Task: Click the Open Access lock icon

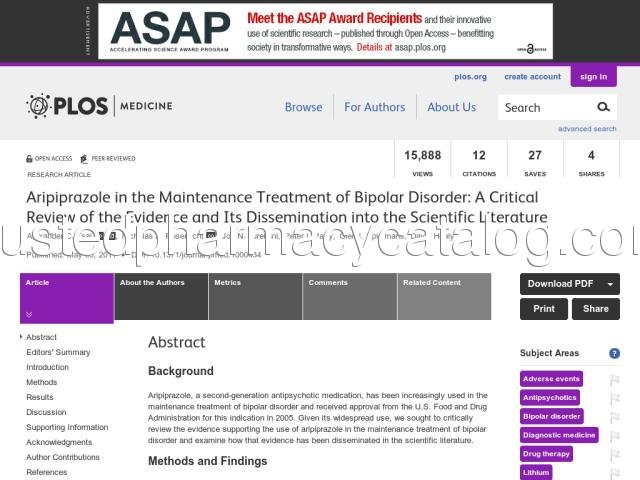Action: coord(29,159)
